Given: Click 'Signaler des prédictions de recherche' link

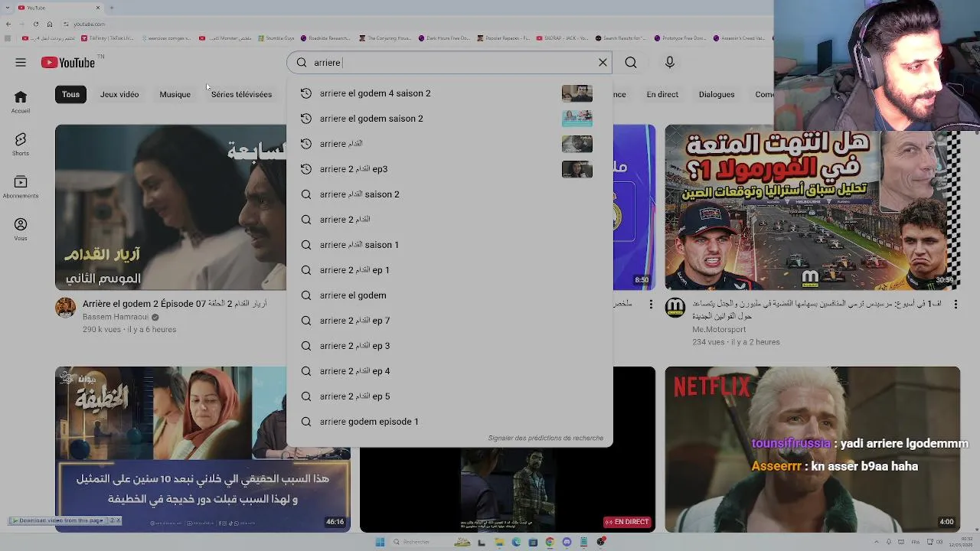Looking at the screenshot, I should pos(546,438).
